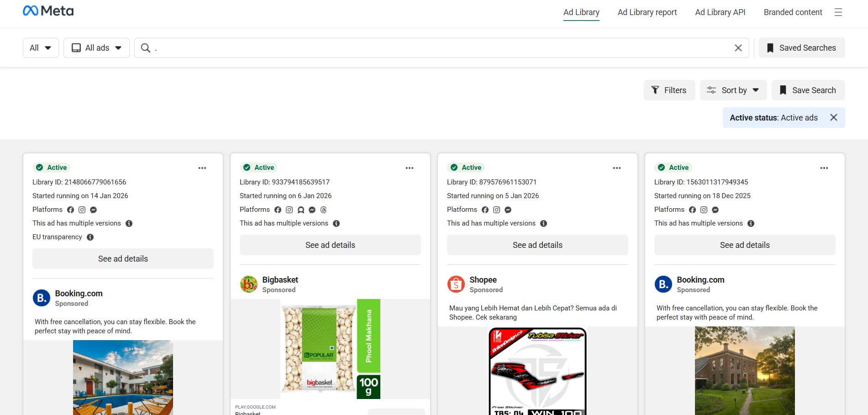Open the hotel pool ad image
The height and width of the screenshot is (415, 868).
(123, 378)
